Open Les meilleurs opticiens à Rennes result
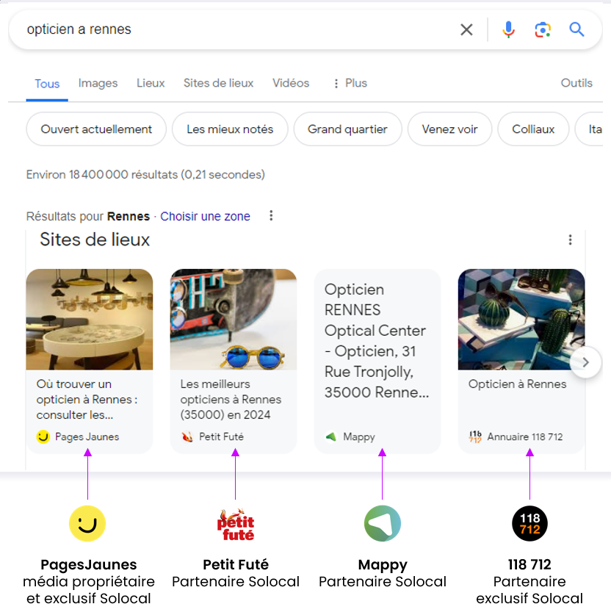The width and height of the screenshot is (611, 615). point(231,399)
